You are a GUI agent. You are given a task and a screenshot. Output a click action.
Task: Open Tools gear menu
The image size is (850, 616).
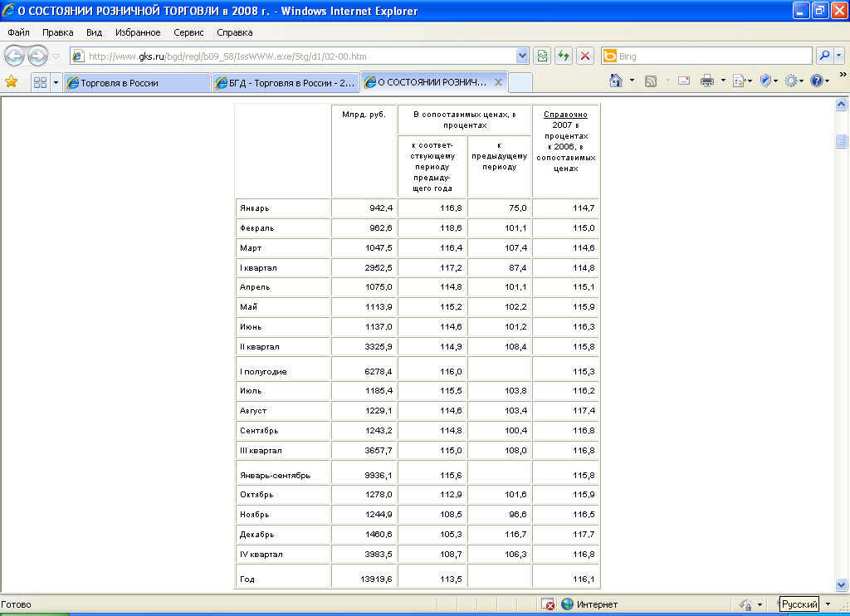click(794, 81)
